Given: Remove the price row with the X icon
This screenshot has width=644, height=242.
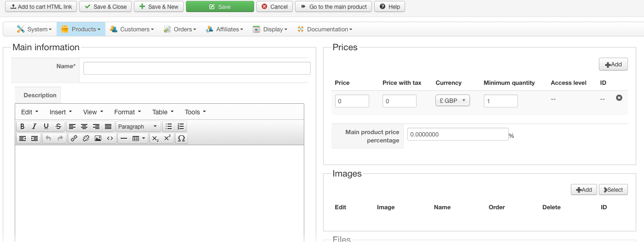Looking at the screenshot, I should pos(619,98).
